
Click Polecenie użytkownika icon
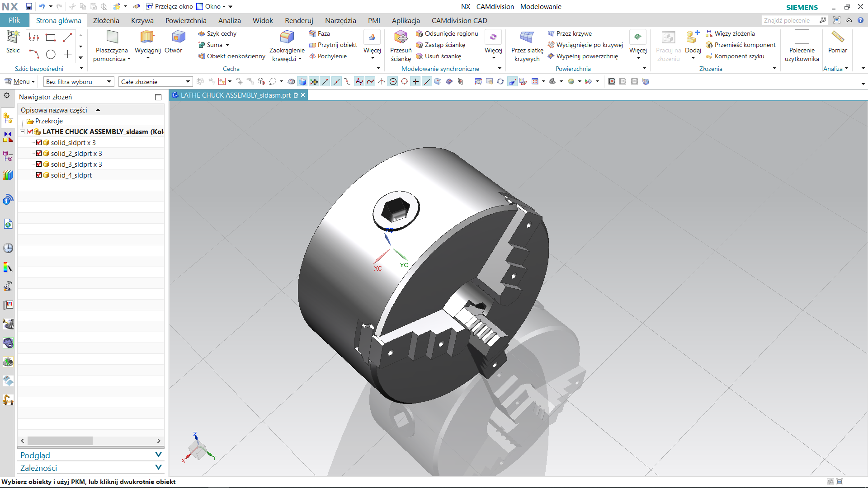click(x=802, y=37)
